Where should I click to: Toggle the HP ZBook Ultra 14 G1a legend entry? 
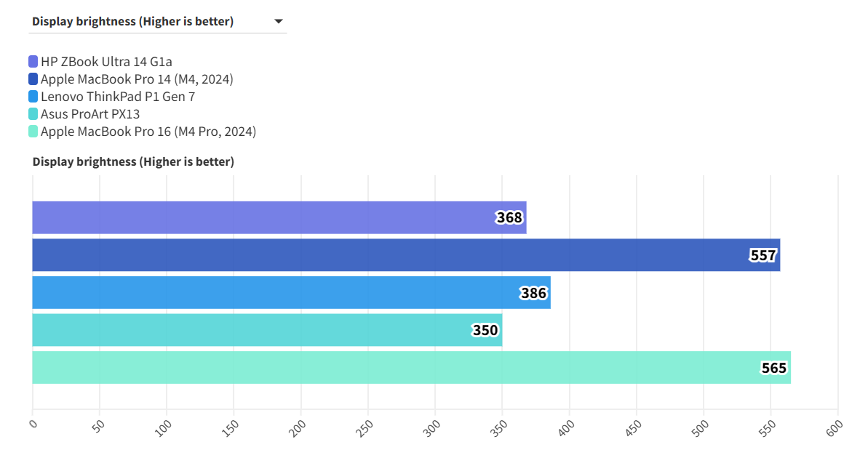pyautogui.click(x=107, y=62)
